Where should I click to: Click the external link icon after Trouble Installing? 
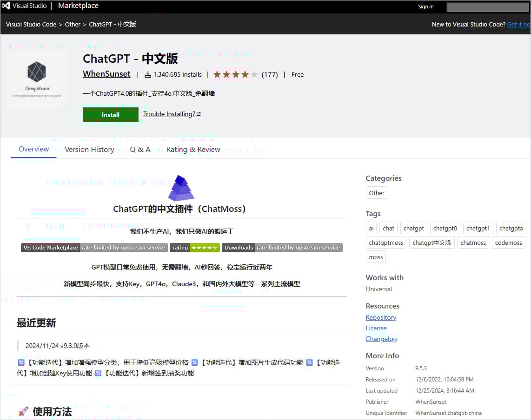click(x=199, y=113)
